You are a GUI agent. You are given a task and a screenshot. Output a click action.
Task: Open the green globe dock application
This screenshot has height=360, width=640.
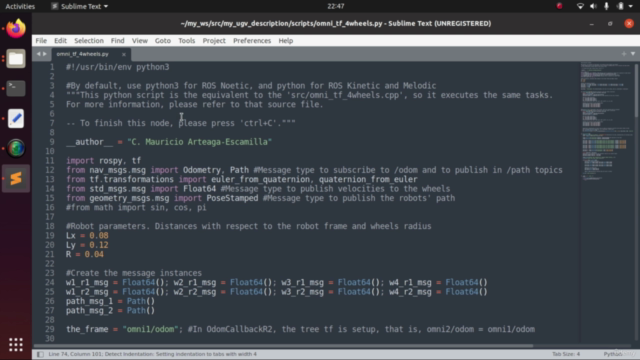(x=16, y=148)
